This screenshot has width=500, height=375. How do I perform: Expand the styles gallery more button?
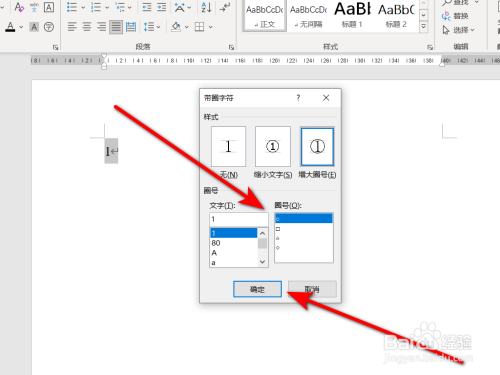click(423, 26)
